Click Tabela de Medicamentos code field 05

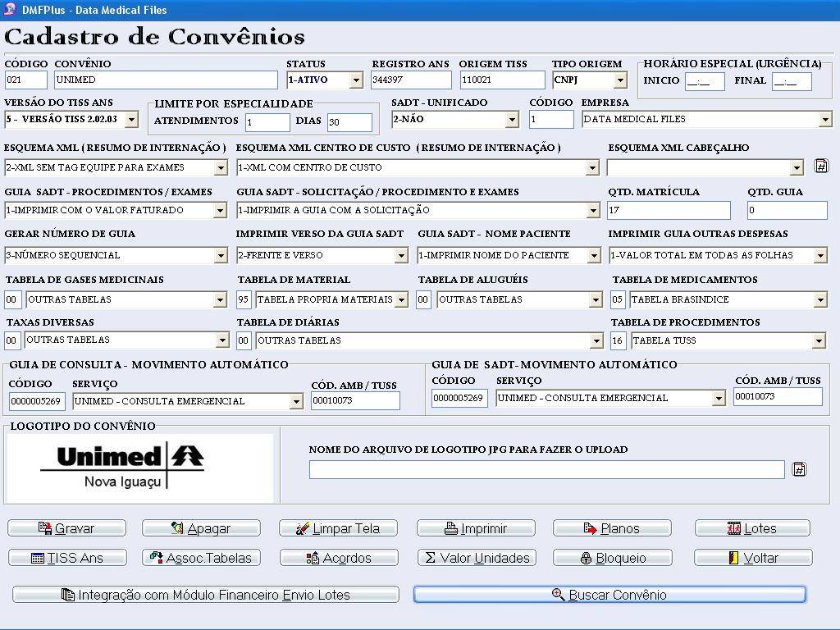click(x=617, y=300)
